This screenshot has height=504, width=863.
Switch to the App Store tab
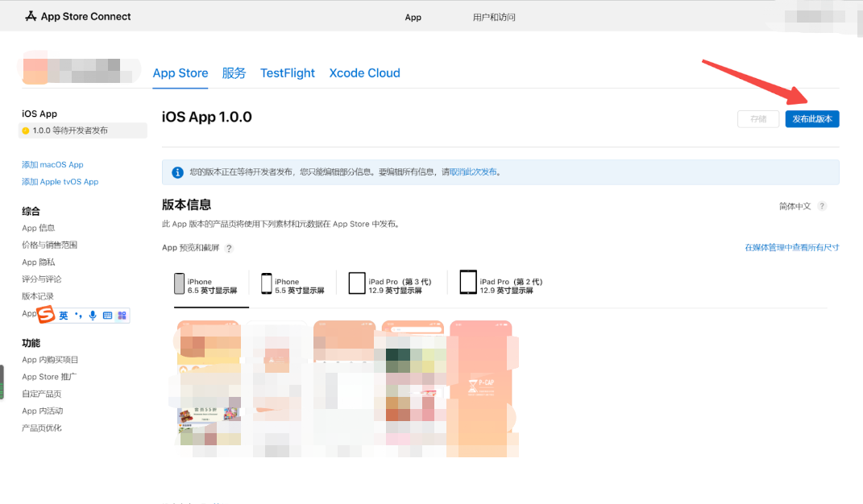tap(180, 73)
